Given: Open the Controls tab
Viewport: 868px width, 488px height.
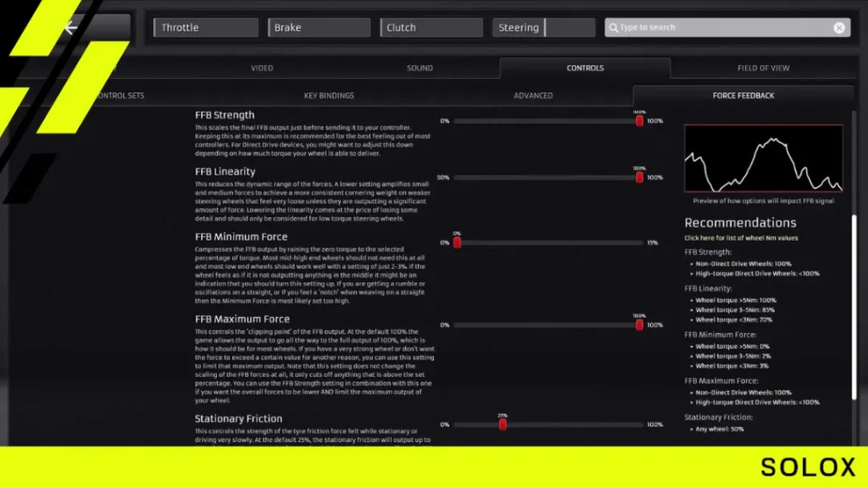Looking at the screenshot, I should pyautogui.click(x=585, y=68).
